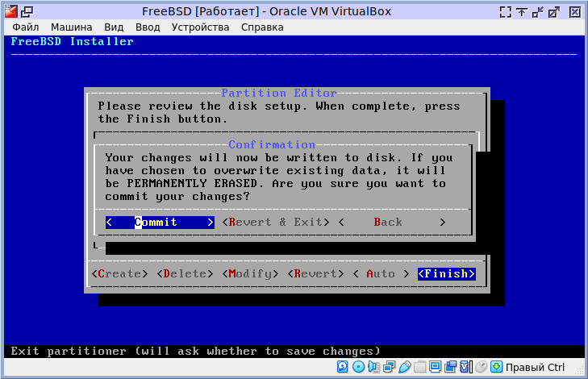Open the Машина menu
This screenshot has height=379, width=588.
click(x=72, y=27)
